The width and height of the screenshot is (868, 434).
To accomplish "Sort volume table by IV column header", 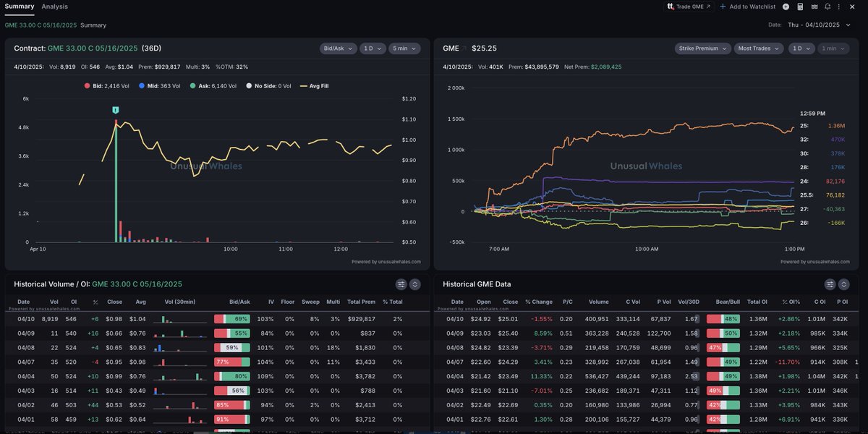I will (x=271, y=302).
